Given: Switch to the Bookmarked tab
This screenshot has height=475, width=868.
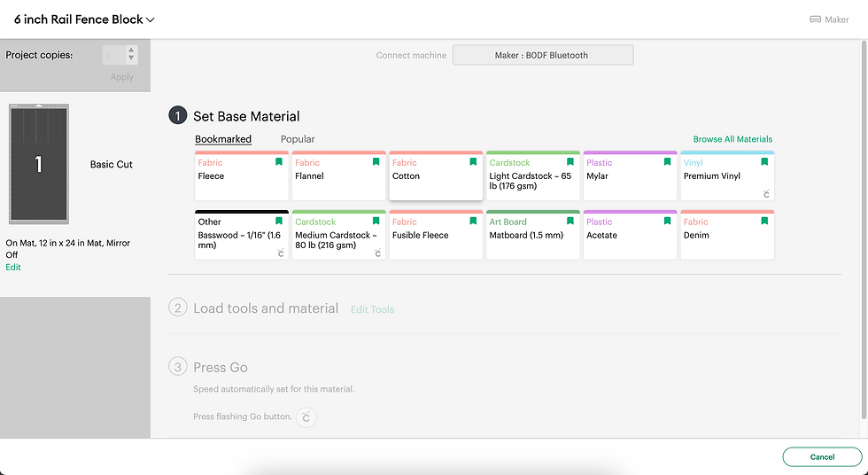Looking at the screenshot, I should pyautogui.click(x=223, y=139).
